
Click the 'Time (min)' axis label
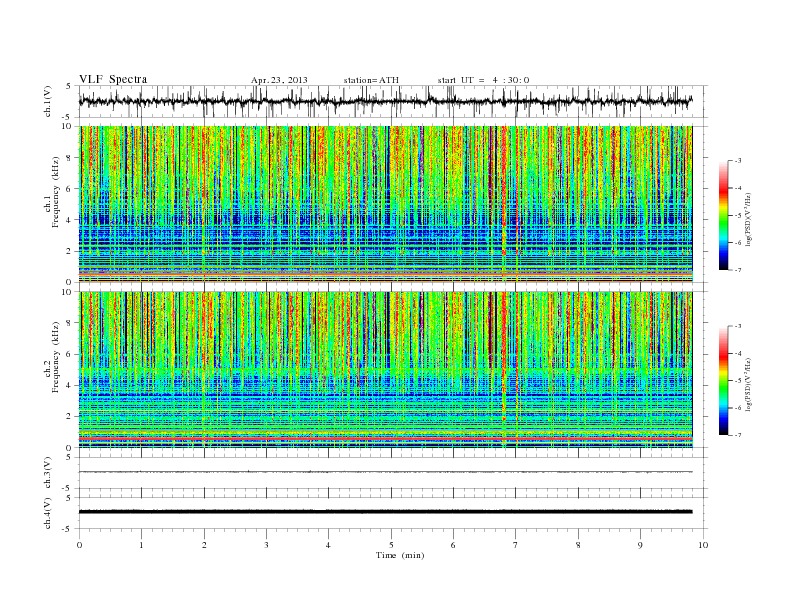(400, 555)
